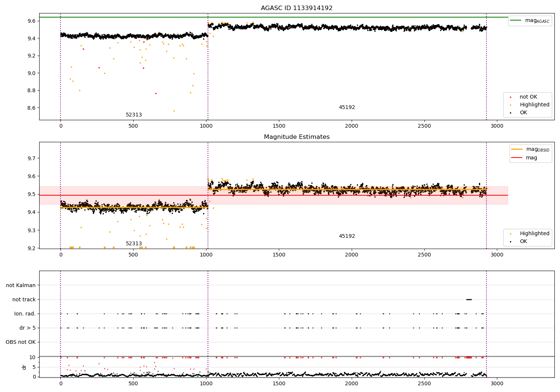Click obsid label '52313' in top panel
Screen dimensions: 560x392
coord(134,115)
